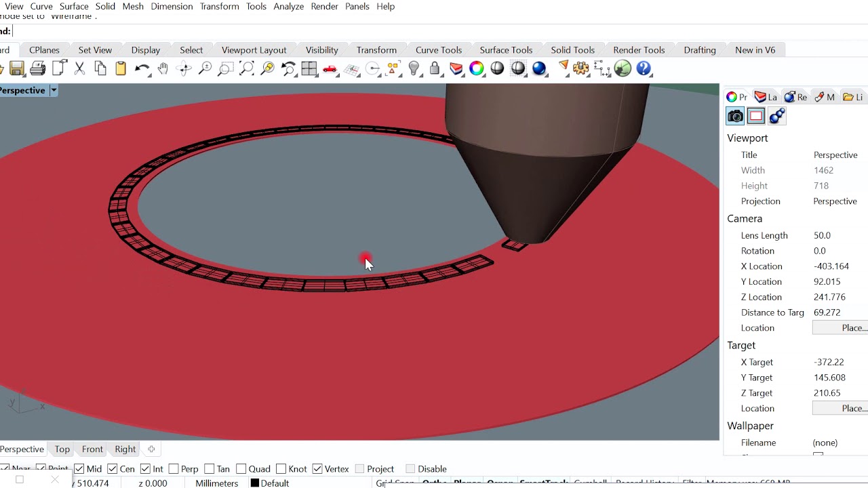Click the red car named-view icon
868x488 pixels.
pos(330,68)
